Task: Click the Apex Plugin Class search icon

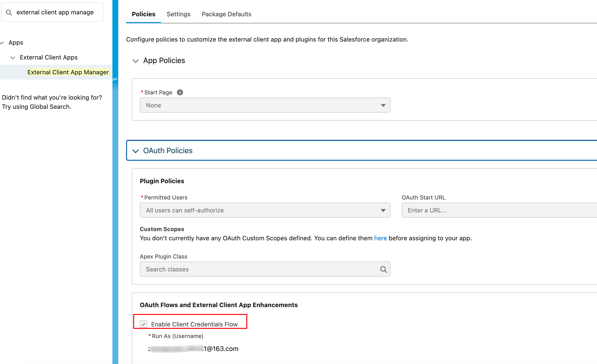Action: (x=383, y=269)
